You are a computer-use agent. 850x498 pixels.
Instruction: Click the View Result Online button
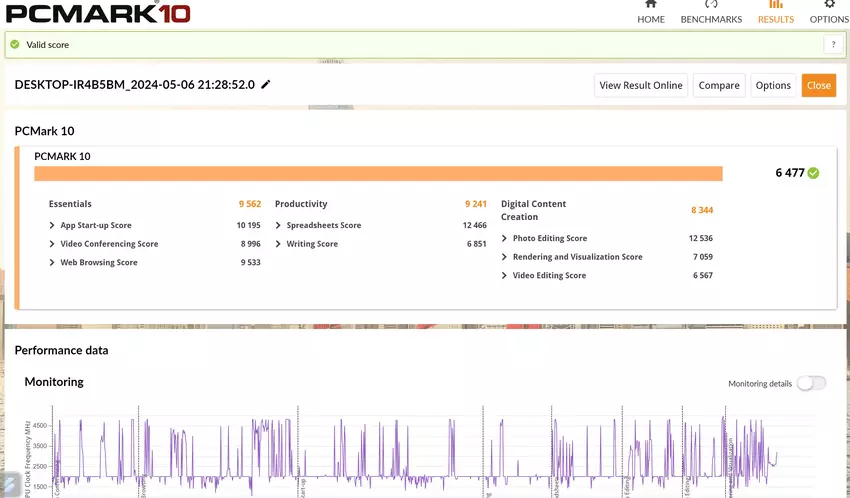641,85
